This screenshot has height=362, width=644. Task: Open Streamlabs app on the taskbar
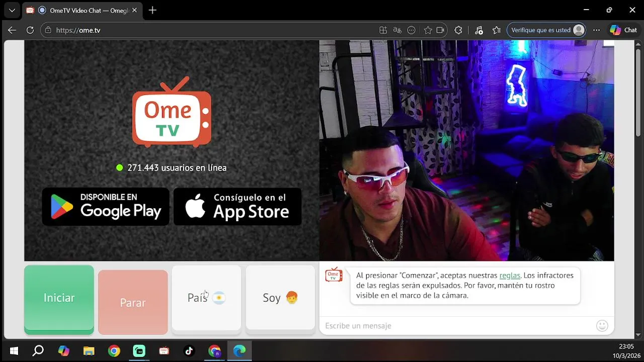click(139, 351)
